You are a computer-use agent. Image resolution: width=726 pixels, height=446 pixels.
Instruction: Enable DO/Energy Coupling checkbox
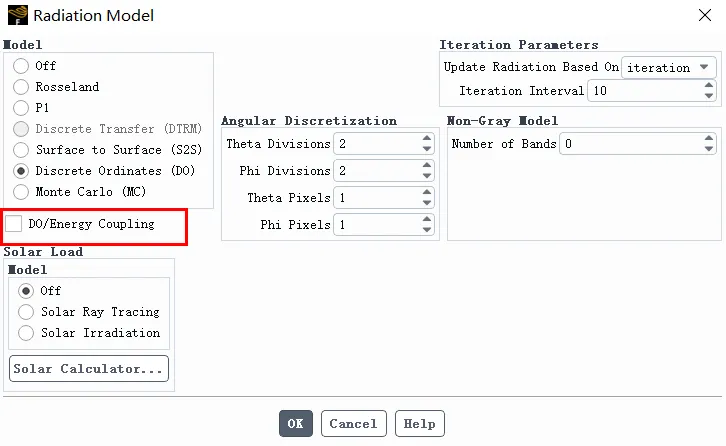[x=14, y=224]
